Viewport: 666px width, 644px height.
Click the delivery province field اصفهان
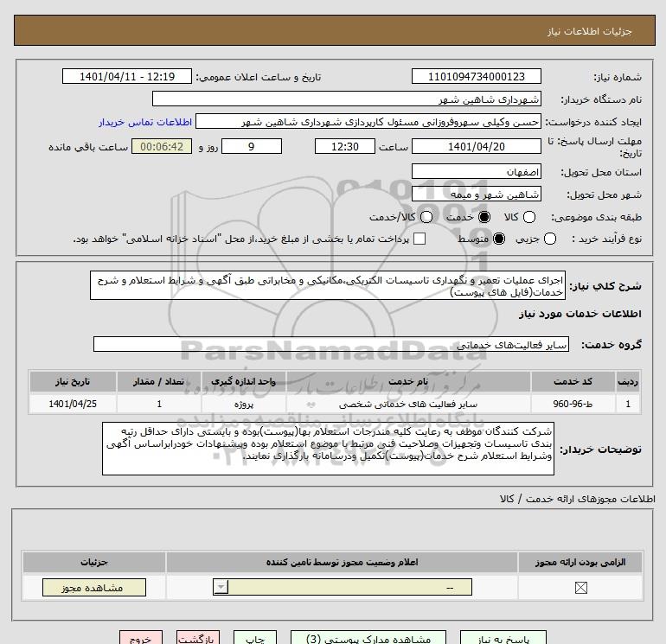pos(476,171)
